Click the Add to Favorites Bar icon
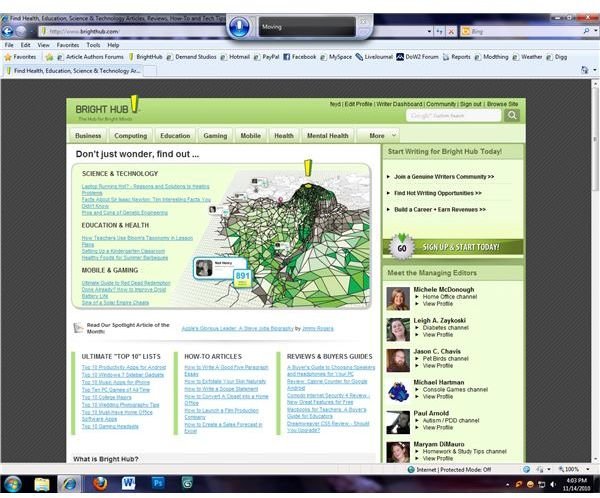Screen dimensions: 600x498 coord(49,57)
